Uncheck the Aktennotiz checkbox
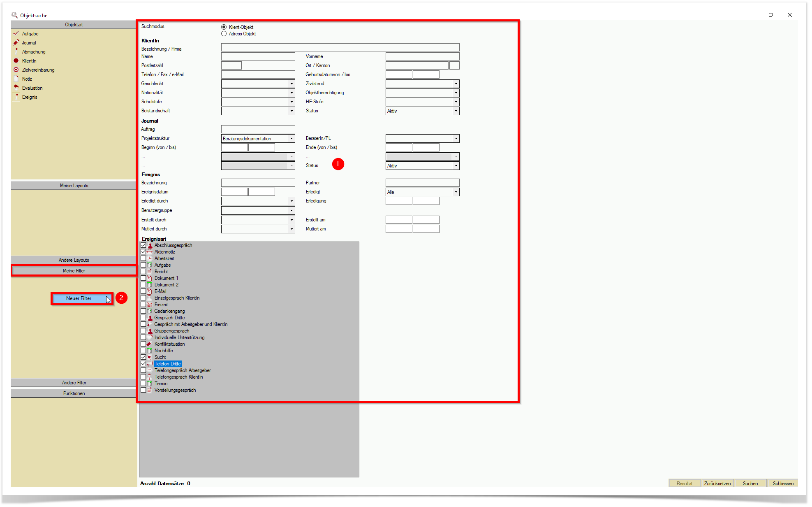Viewport: 812px width, 507px height. coord(143,252)
